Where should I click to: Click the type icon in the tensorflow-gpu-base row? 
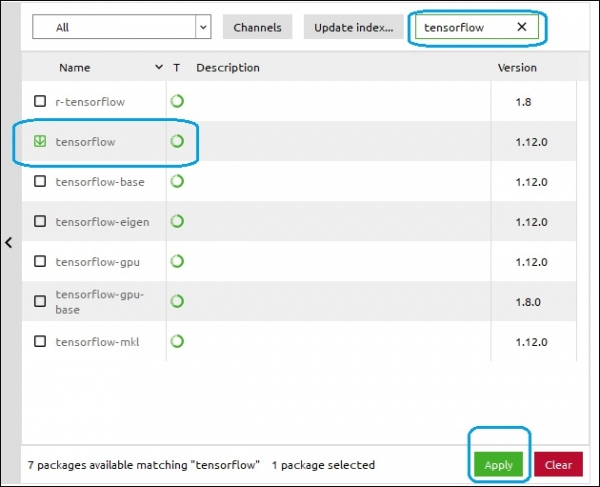pyautogui.click(x=177, y=301)
